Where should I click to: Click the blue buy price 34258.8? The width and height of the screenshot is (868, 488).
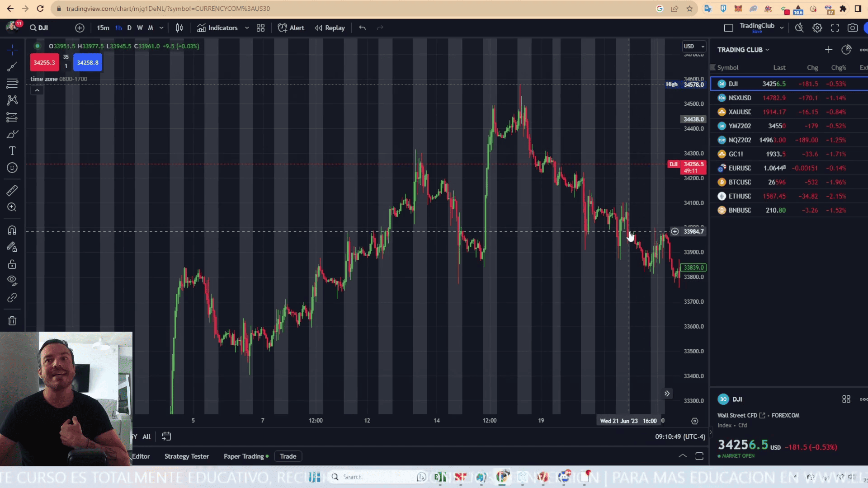(88, 63)
